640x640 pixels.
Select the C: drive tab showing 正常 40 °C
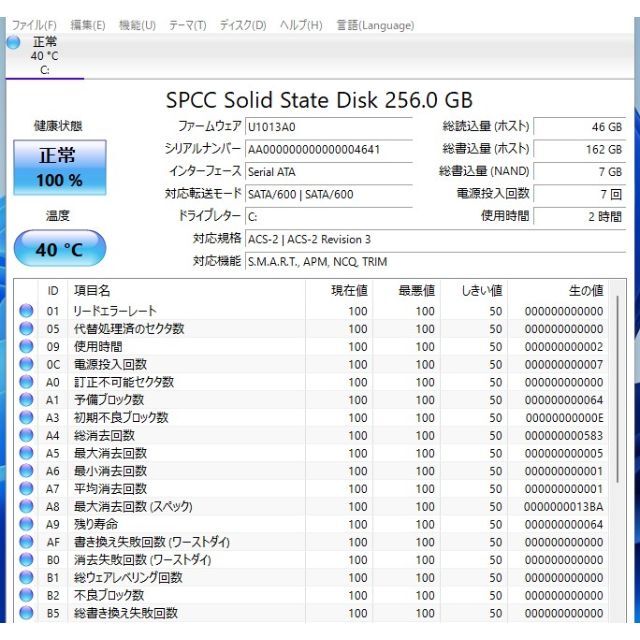click(44, 56)
